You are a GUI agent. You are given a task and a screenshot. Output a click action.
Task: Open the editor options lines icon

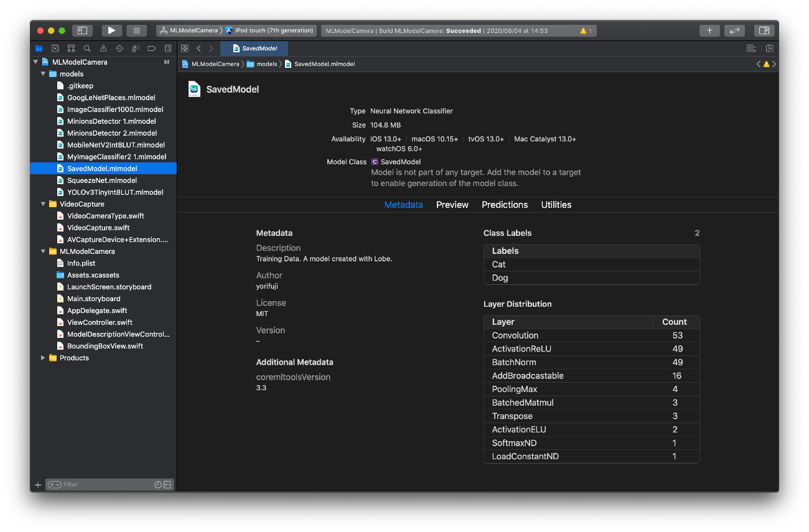click(751, 49)
